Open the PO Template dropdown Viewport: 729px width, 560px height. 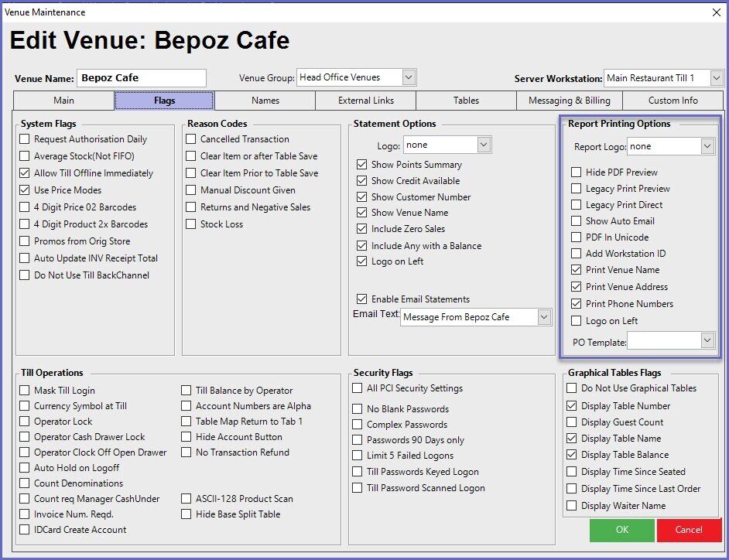[x=707, y=340]
